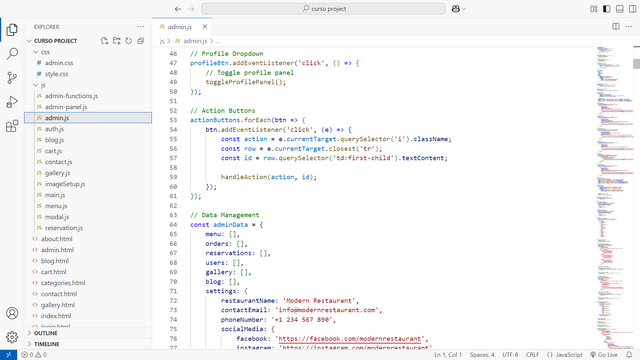Open Explorer views and more actions menu
640x360 pixels.
(x=141, y=27)
